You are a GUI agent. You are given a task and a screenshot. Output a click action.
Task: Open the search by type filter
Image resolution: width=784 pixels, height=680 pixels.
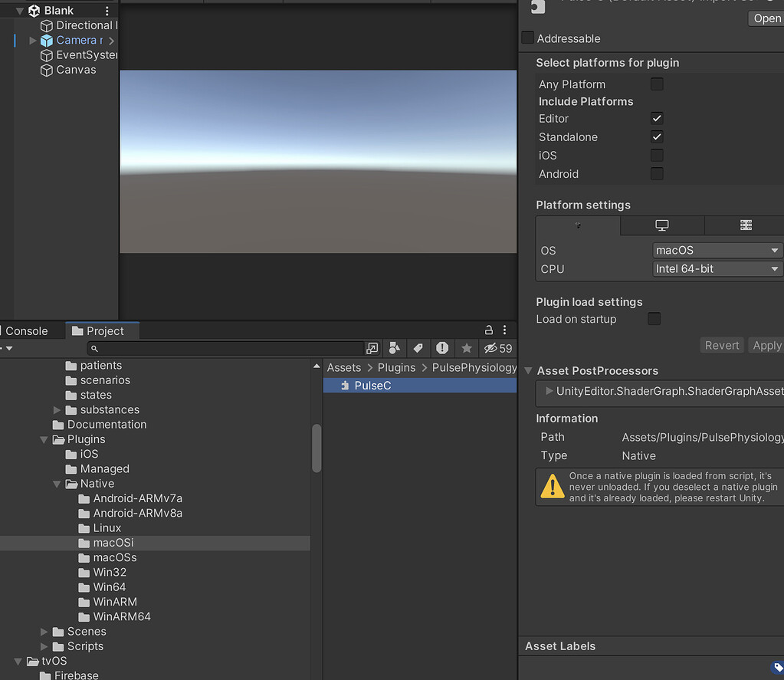tap(394, 348)
